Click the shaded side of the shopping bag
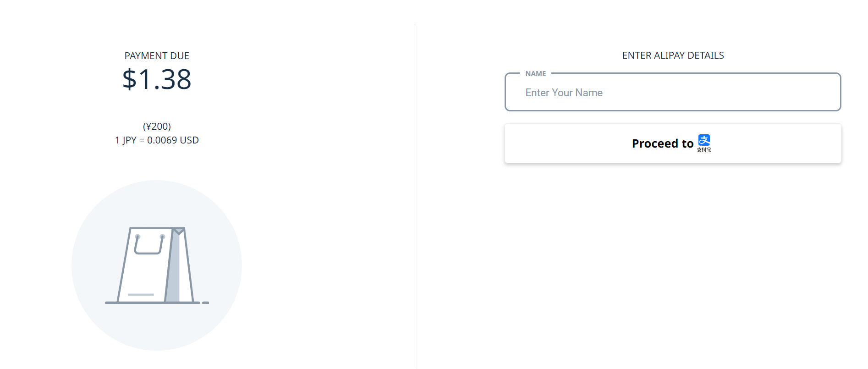Screen dimensions: 868x369 point(173,266)
